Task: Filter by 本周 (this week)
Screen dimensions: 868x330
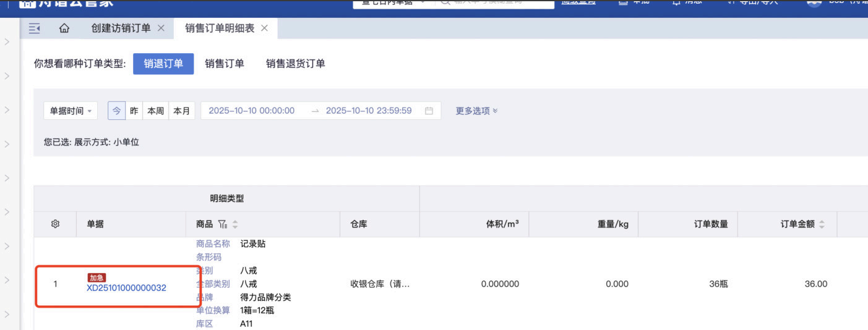Action: (155, 111)
